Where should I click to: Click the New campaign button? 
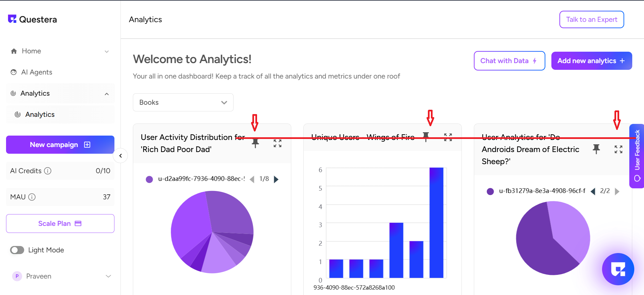click(x=60, y=145)
